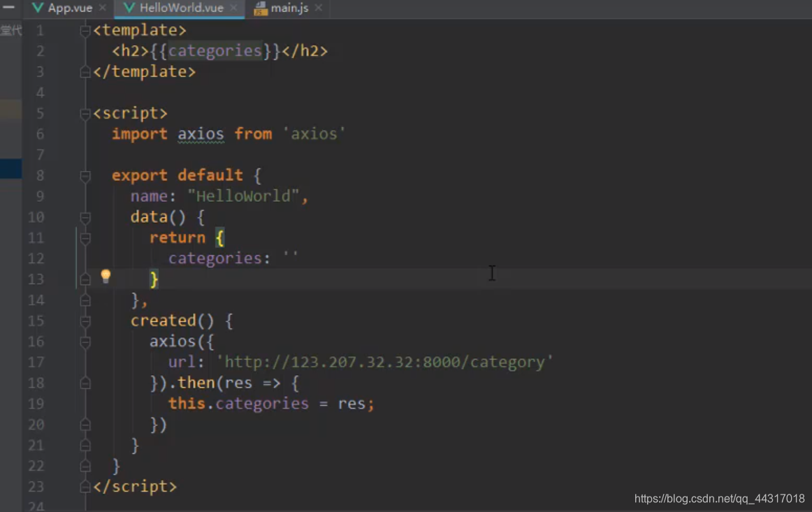Fold the export default block on line 8
This screenshot has height=512, width=812.
[85, 176]
